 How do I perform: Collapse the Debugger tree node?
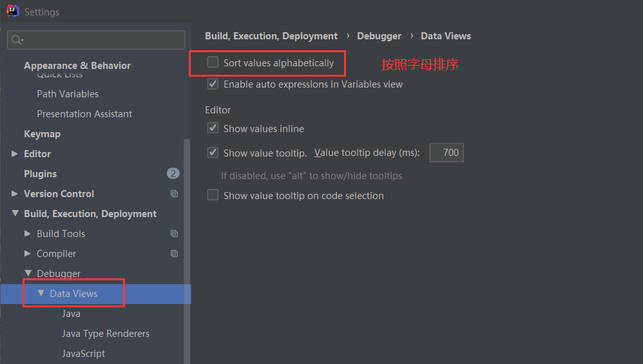coord(28,274)
